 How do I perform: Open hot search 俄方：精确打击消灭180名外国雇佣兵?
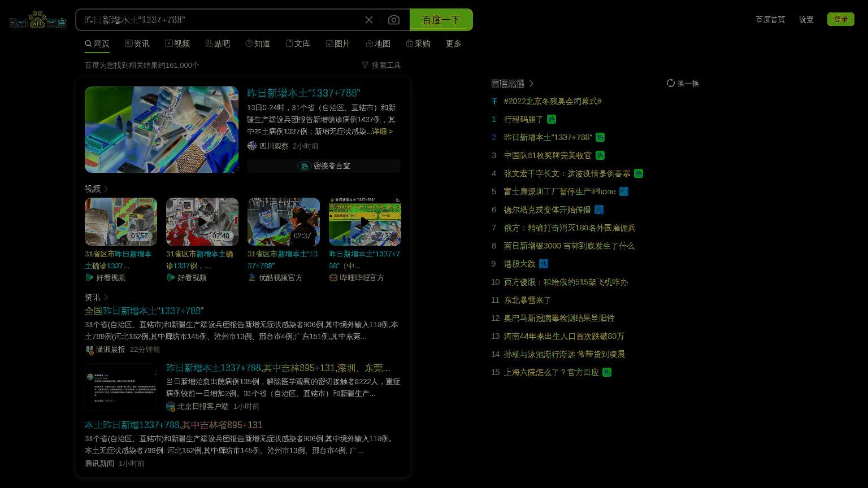570,228
